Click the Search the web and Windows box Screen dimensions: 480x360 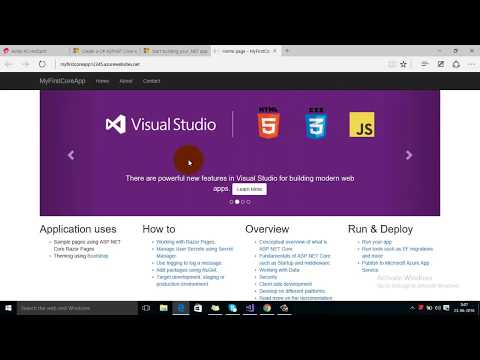tap(77, 308)
